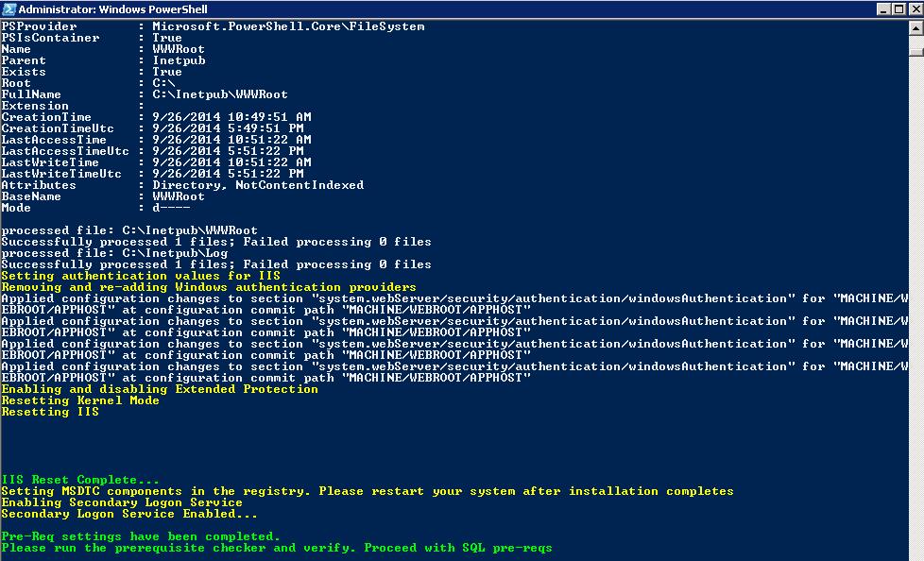Viewport: 924px width, 561px height.
Task: Close the Administrator PowerShell window
Action: pyautogui.click(x=915, y=8)
